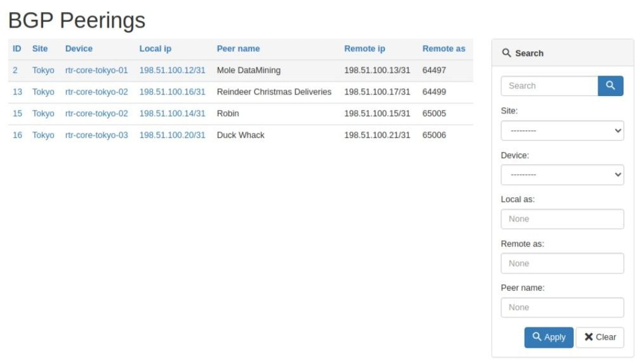Open device rtr-core-tokyo-01
This screenshot has height=363, width=644.
tap(97, 71)
